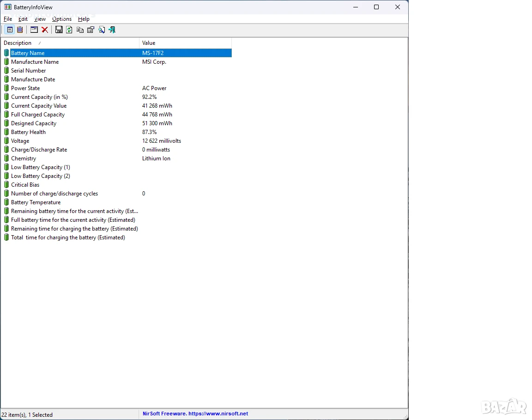The image size is (532, 420).
Task: Click the 41 268 mWh value
Action: 157,106
